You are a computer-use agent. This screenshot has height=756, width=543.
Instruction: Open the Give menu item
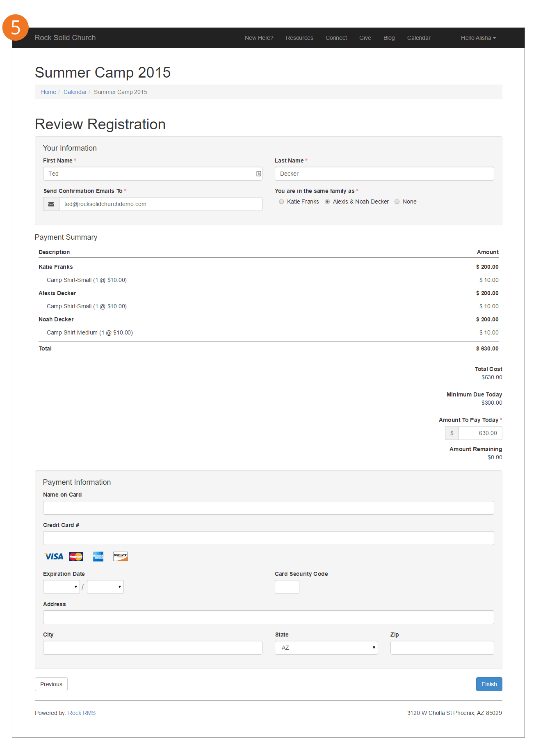(x=365, y=38)
